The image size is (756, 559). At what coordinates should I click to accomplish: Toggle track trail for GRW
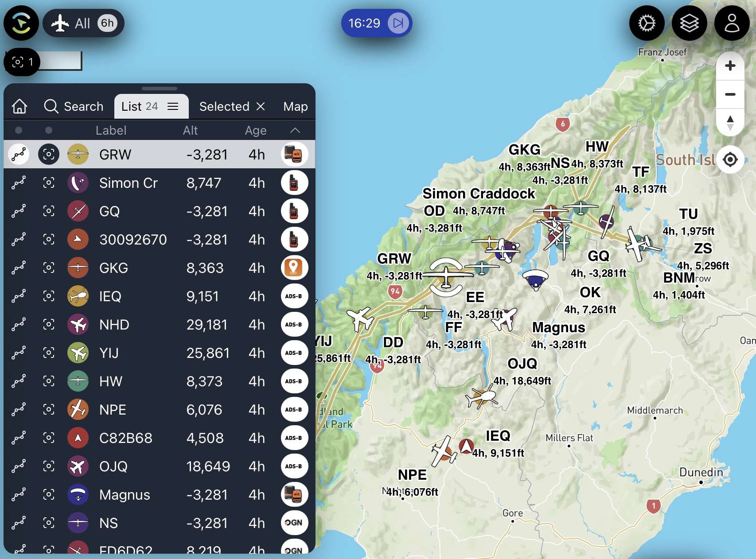click(x=19, y=155)
